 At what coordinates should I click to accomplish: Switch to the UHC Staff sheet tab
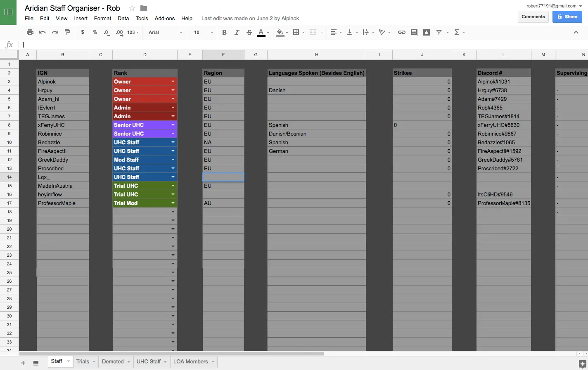pos(149,361)
